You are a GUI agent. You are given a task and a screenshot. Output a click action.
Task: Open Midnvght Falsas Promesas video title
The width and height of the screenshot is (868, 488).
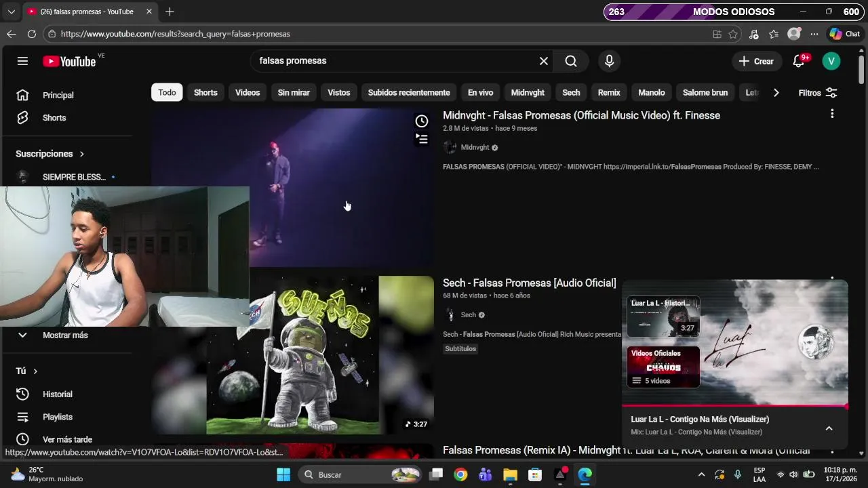(x=581, y=115)
